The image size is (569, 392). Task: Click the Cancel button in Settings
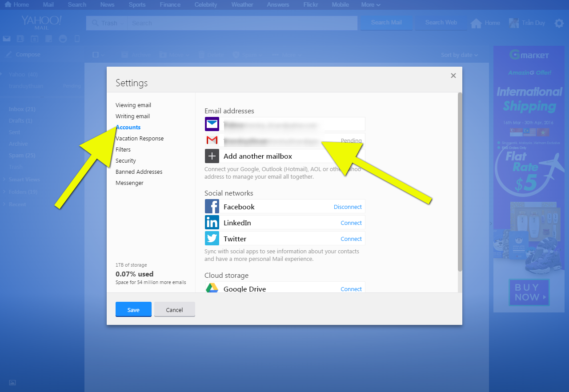click(175, 309)
